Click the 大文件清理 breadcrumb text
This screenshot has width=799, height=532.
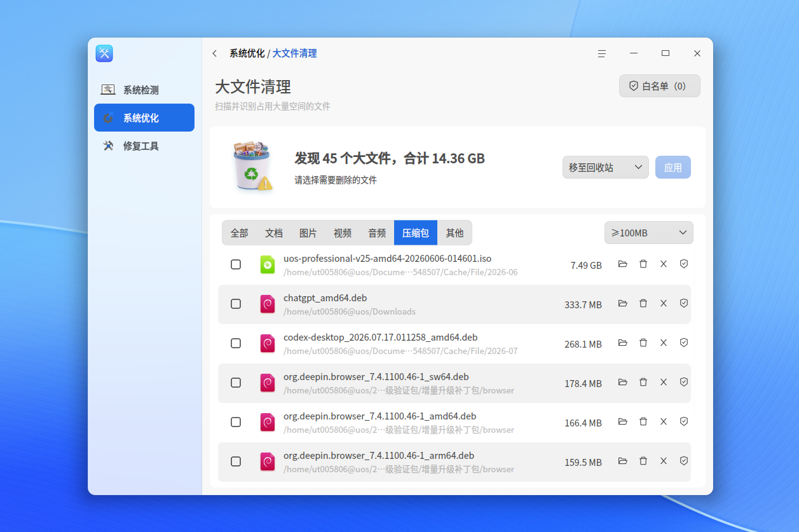(295, 53)
